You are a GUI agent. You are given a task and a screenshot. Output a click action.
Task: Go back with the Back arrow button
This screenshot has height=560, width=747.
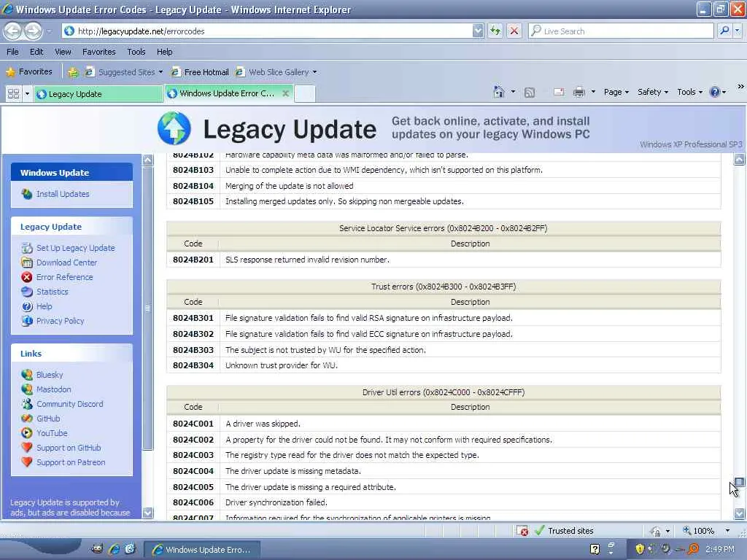[12, 31]
